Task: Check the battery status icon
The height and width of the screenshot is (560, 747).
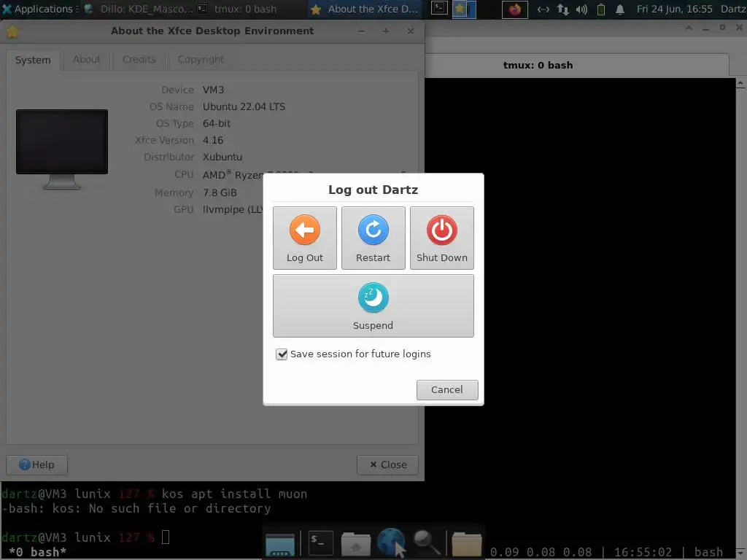Action: tap(601, 9)
